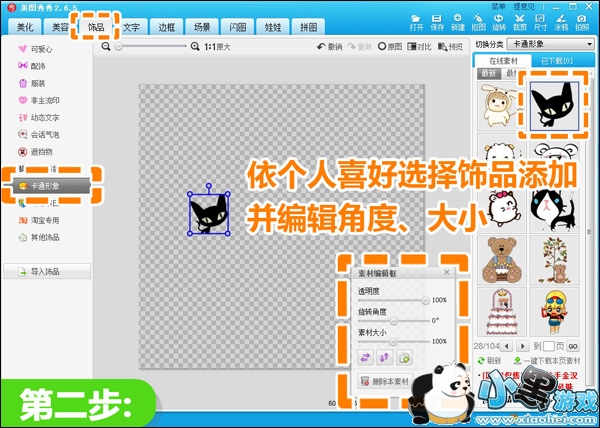Screen dimensions: 600x428
Task: Click the canvas zoom slider handle
Action: [x=119, y=46]
